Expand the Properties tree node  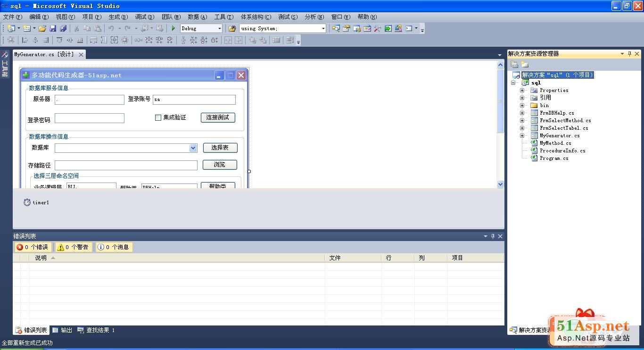click(522, 90)
